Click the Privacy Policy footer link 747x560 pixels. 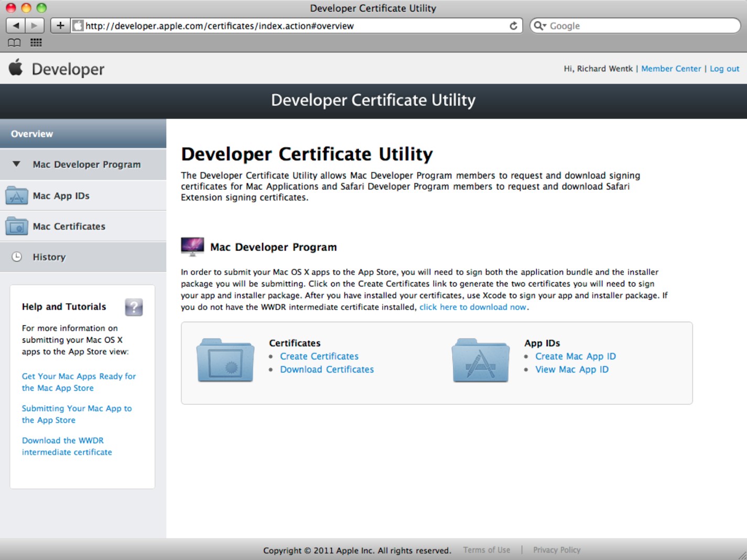click(x=557, y=550)
